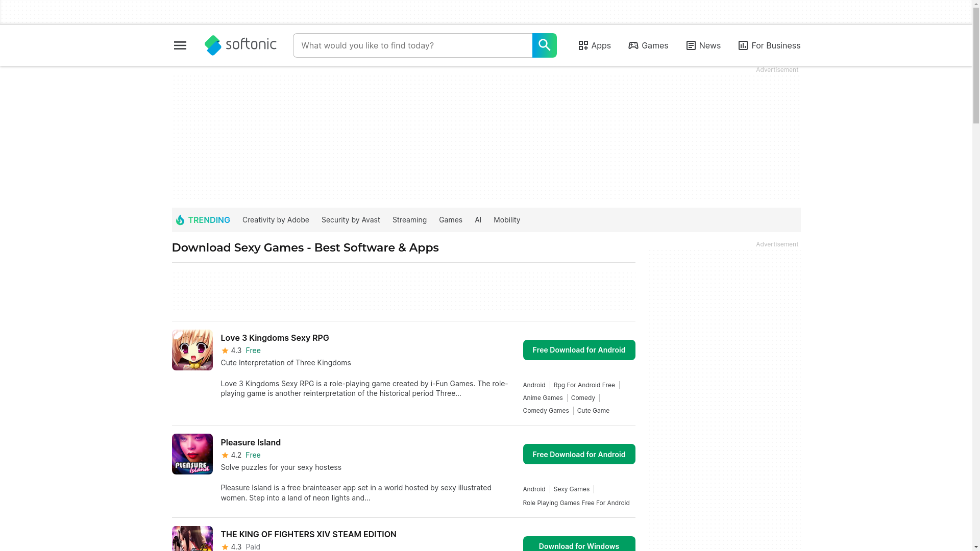Select Creativity by Adobe trending topic

276,220
